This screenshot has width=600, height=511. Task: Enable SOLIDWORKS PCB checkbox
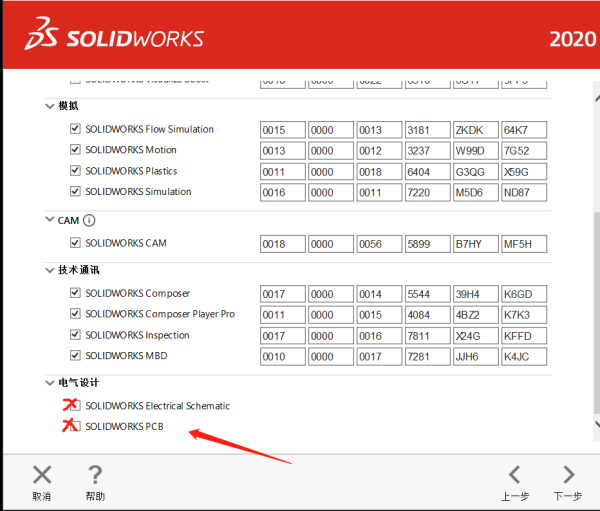[x=75, y=427]
